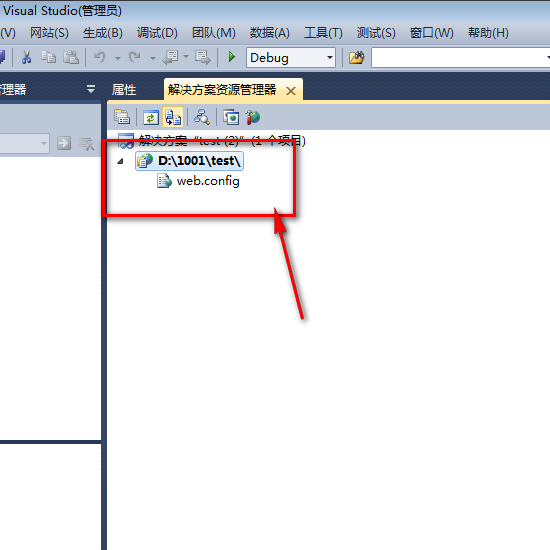Open the 测试(S) menu
Image resolution: width=550 pixels, height=550 pixels.
376,33
